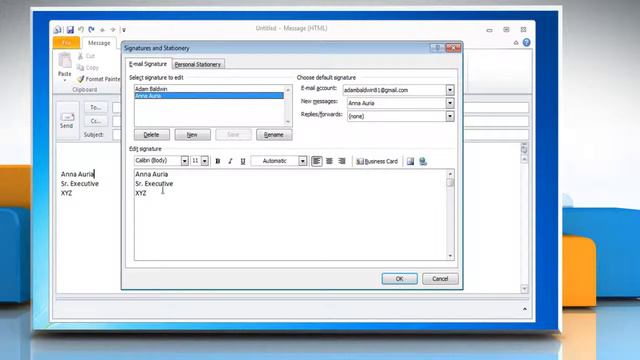Click Cancel in Signatures and Stationery dialog

(440, 279)
